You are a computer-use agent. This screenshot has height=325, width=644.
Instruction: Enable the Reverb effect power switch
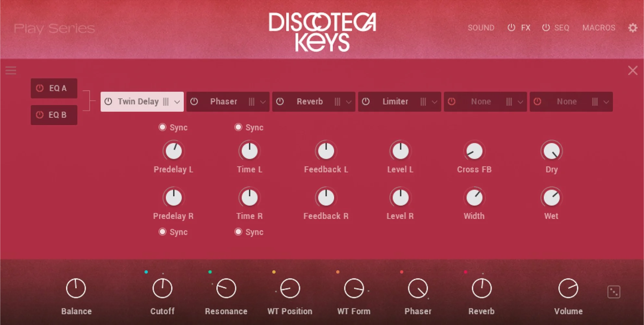click(280, 101)
